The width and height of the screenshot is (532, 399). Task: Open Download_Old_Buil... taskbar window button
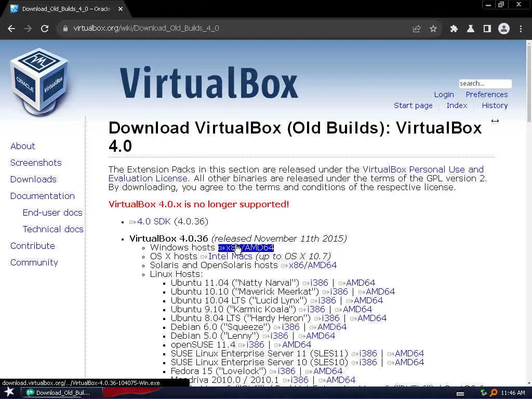(x=61, y=393)
